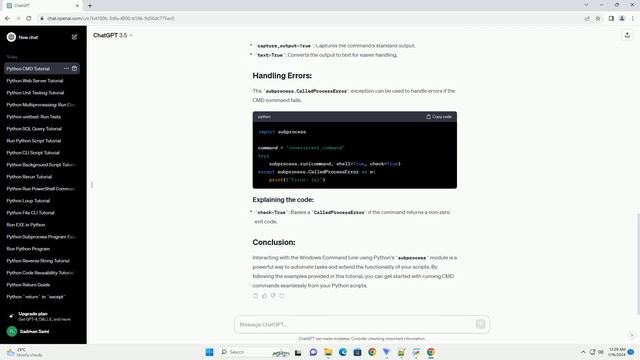Screen dimensions: 640x360
Task: Close the ChatGPT browser tab
Action: (78, 6)
